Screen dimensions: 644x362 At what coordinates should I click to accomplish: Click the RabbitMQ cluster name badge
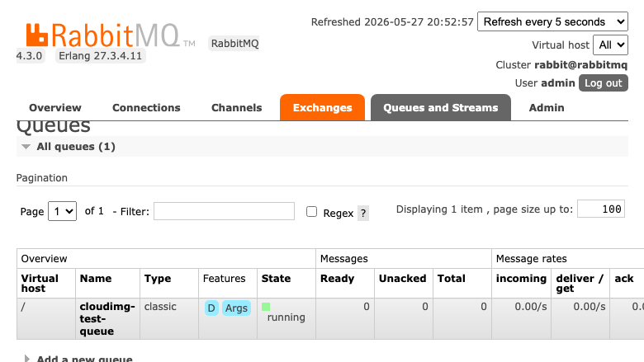[234, 44]
